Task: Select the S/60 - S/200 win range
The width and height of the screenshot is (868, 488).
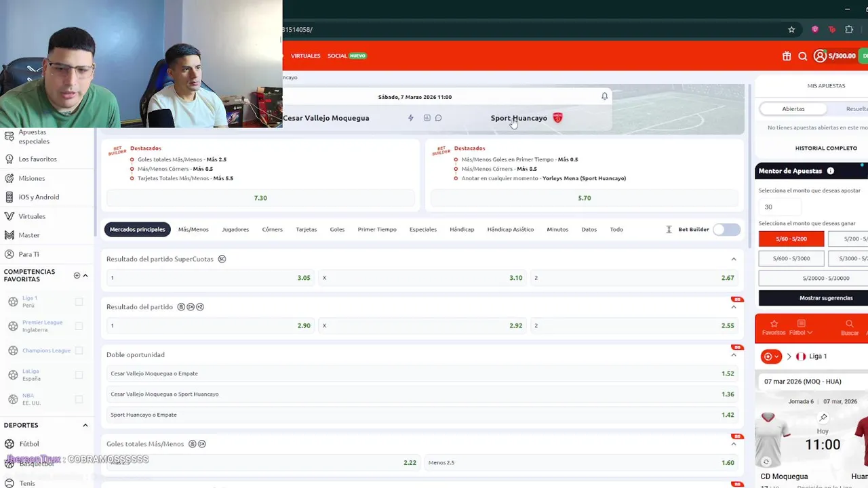Action: (x=791, y=239)
